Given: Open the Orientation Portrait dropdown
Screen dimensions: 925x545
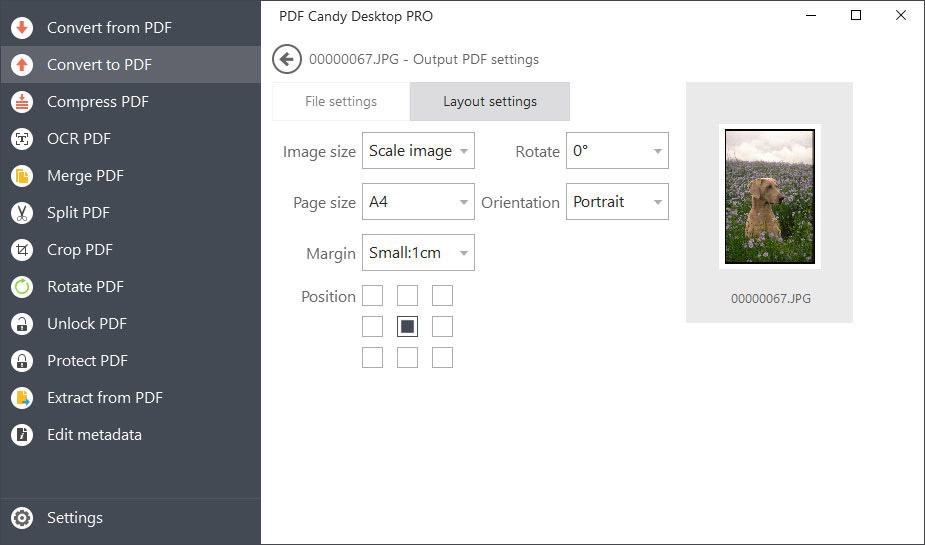Looking at the screenshot, I should 617,202.
